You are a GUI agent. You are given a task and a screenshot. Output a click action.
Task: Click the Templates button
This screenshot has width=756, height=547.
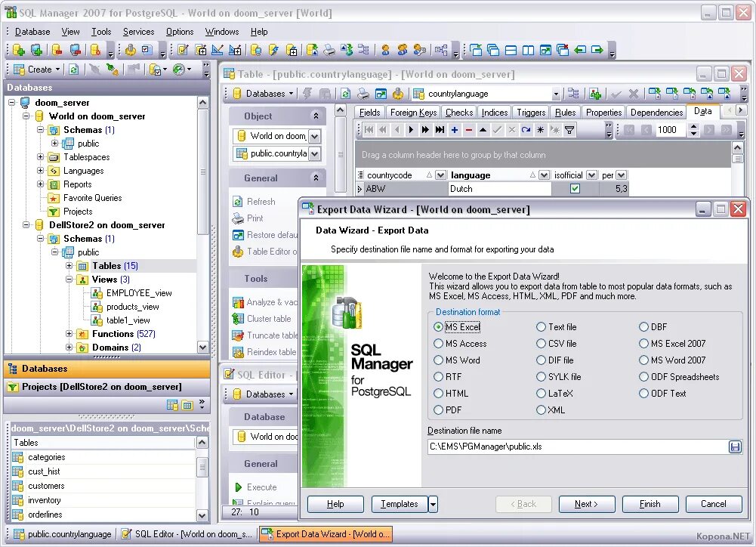click(400, 504)
